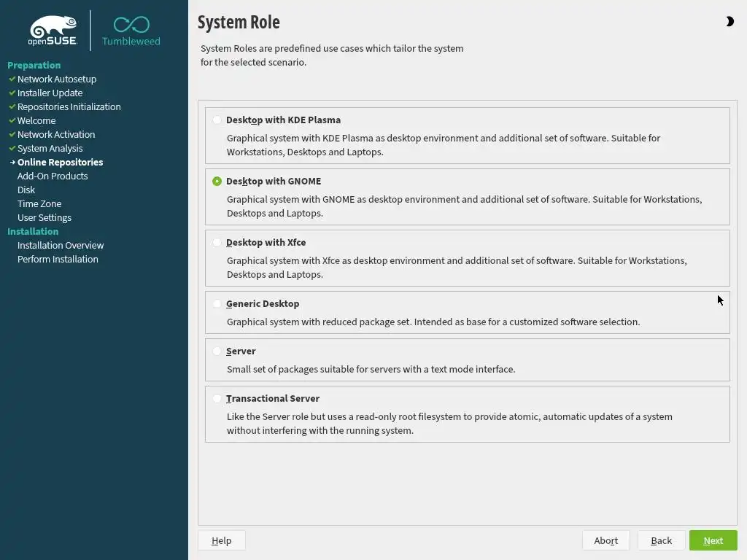This screenshot has width=747, height=560.
Task: Click Installation Overview in sidebar
Action: pos(61,245)
